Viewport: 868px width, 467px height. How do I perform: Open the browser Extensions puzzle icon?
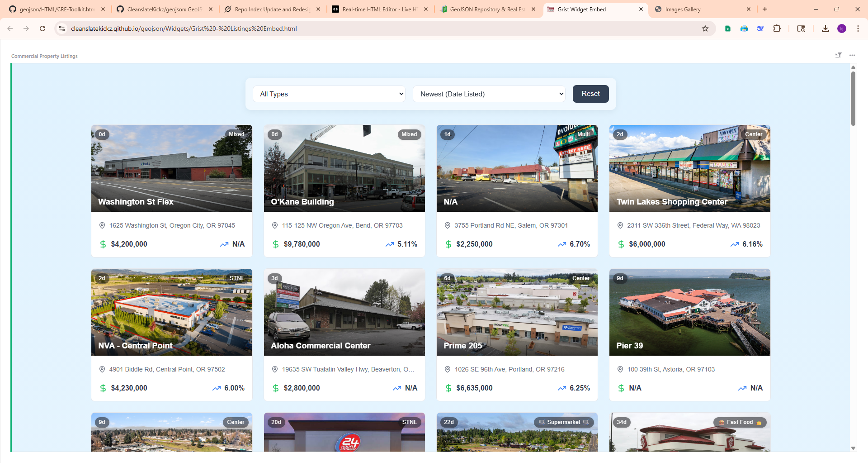(777, 29)
